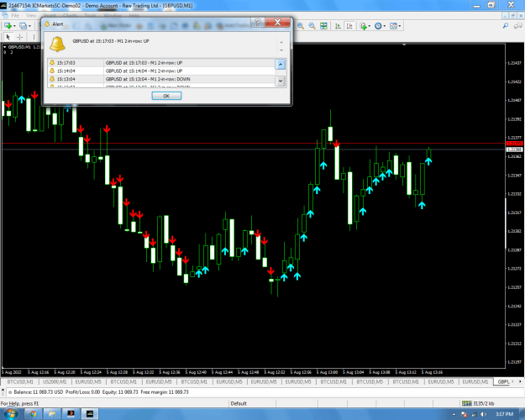
Task: Open the View menu
Action: [31, 15]
